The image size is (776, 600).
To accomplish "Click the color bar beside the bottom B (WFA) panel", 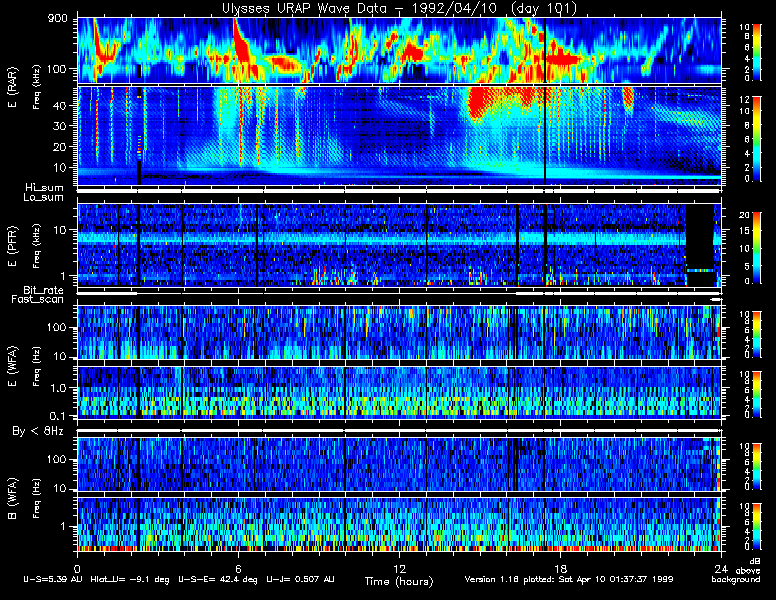I will coord(756,526).
